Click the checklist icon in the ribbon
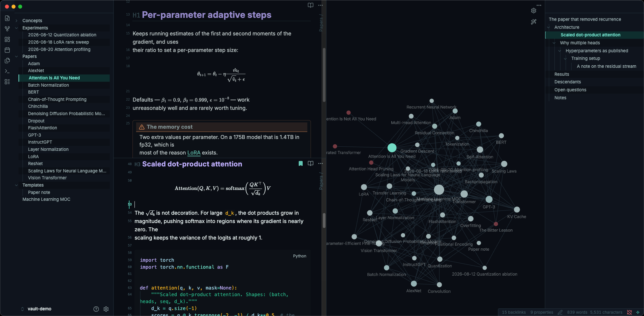Screen dimensions: 644x316 [x=7, y=81]
